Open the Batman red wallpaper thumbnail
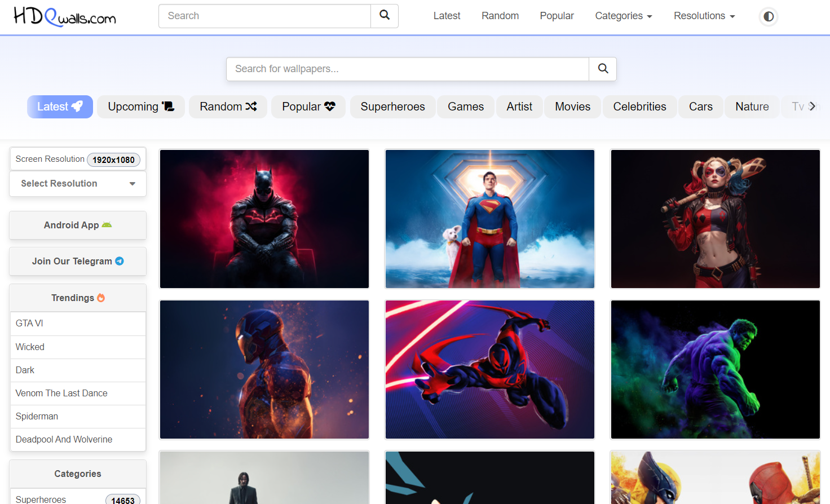The height and width of the screenshot is (504, 830). pos(264,219)
